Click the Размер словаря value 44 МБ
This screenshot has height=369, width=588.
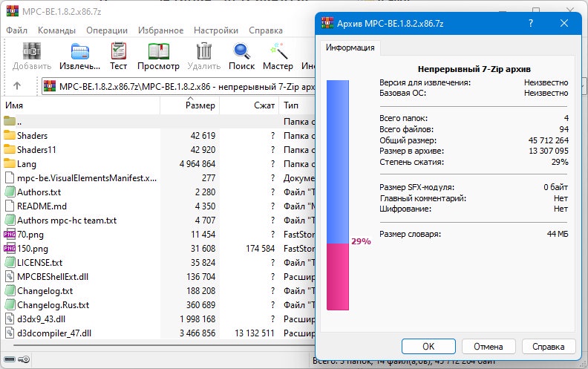coord(558,234)
